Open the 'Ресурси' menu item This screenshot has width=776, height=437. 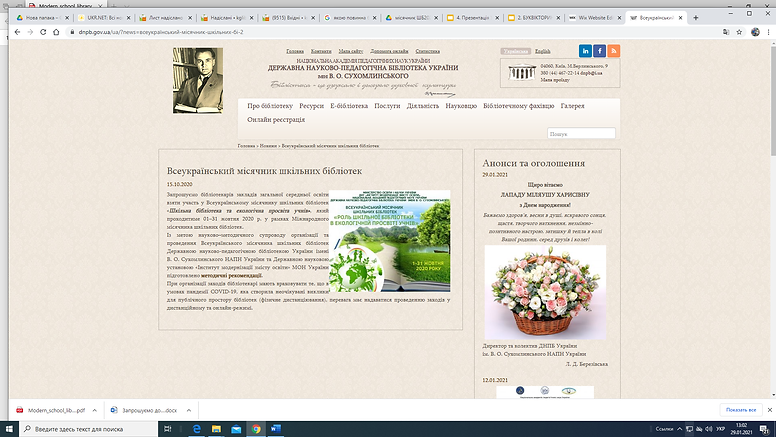pyautogui.click(x=311, y=106)
